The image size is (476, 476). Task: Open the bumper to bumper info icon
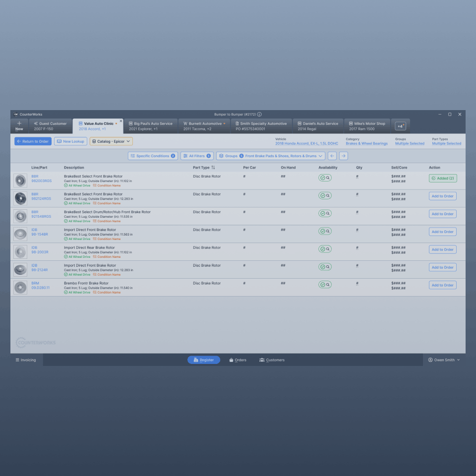(x=259, y=114)
